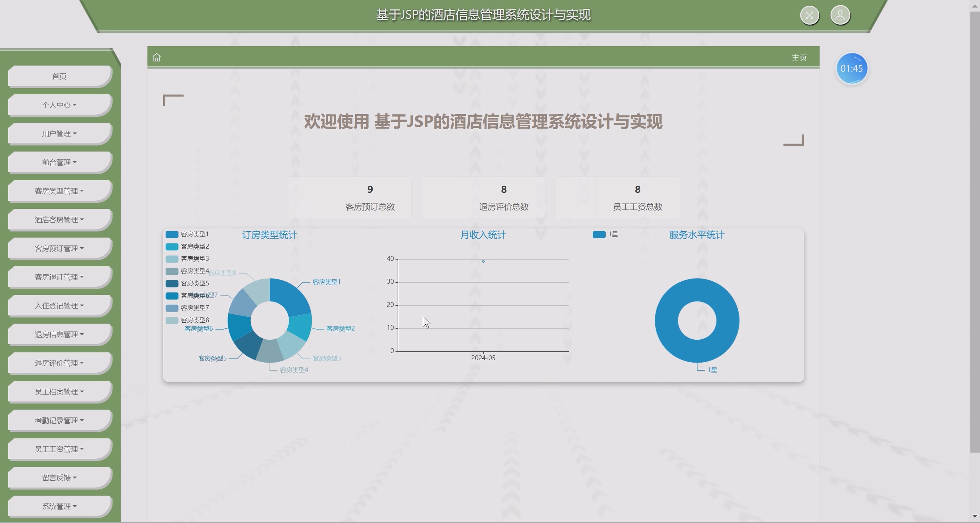Toggle 客房类型7 legend entry

tap(187, 308)
